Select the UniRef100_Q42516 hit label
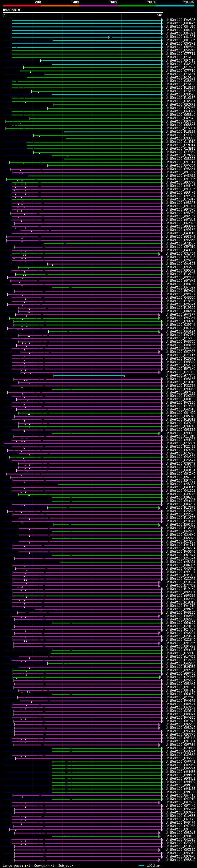197x868 pixels. pyautogui.click(x=180, y=410)
